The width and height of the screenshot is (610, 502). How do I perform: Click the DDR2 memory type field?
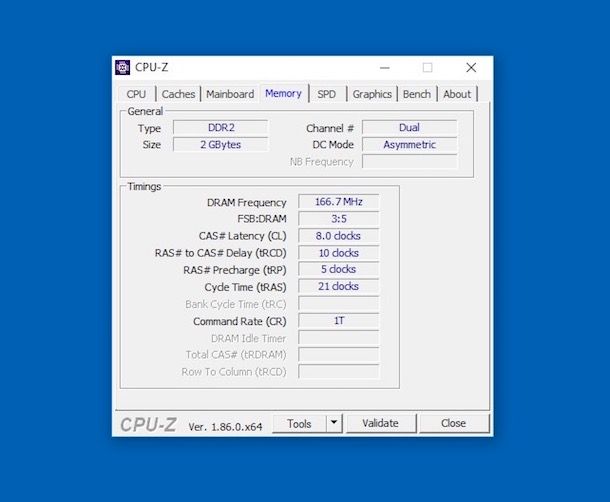pyautogui.click(x=221, y=128)
